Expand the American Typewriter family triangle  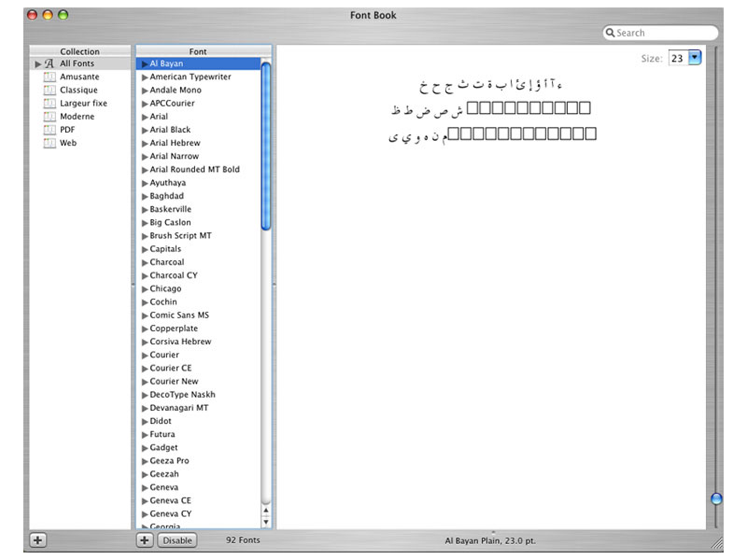click(x=145, y=77)
